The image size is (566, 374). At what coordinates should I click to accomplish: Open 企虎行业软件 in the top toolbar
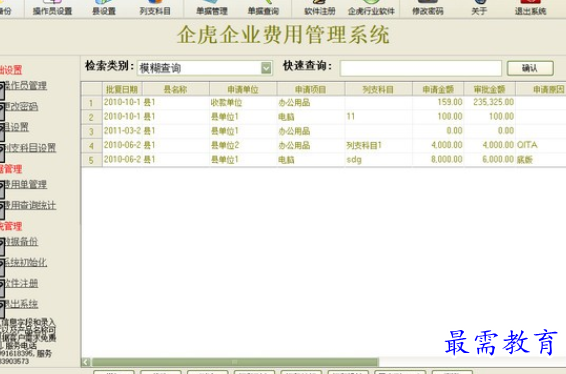[371, 8]
